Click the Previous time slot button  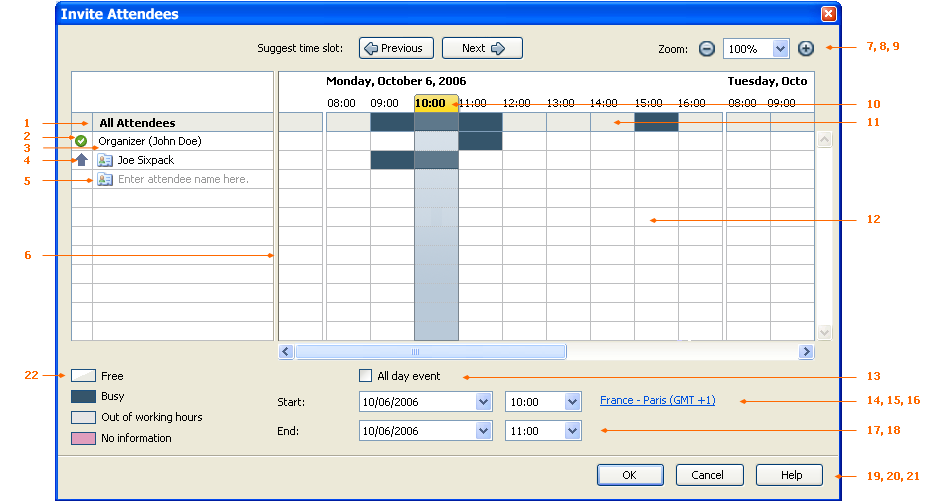(396, 48)
